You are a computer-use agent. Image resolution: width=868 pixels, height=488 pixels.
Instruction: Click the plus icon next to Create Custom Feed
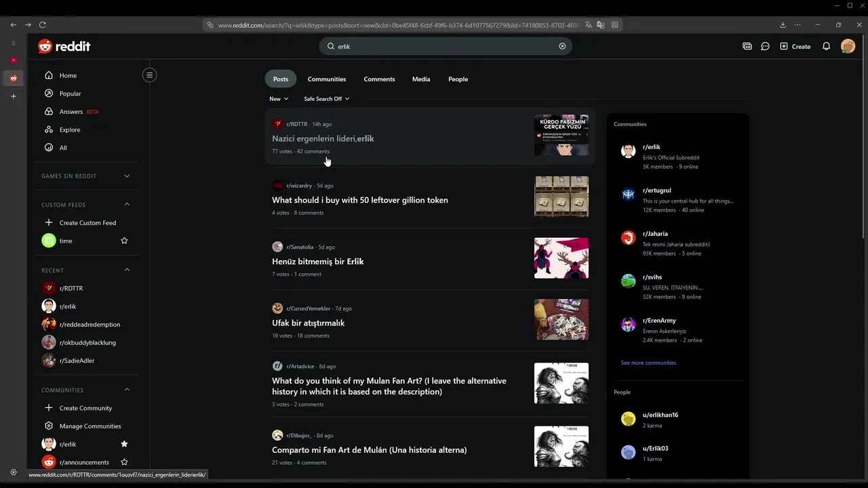pos(48,222)
